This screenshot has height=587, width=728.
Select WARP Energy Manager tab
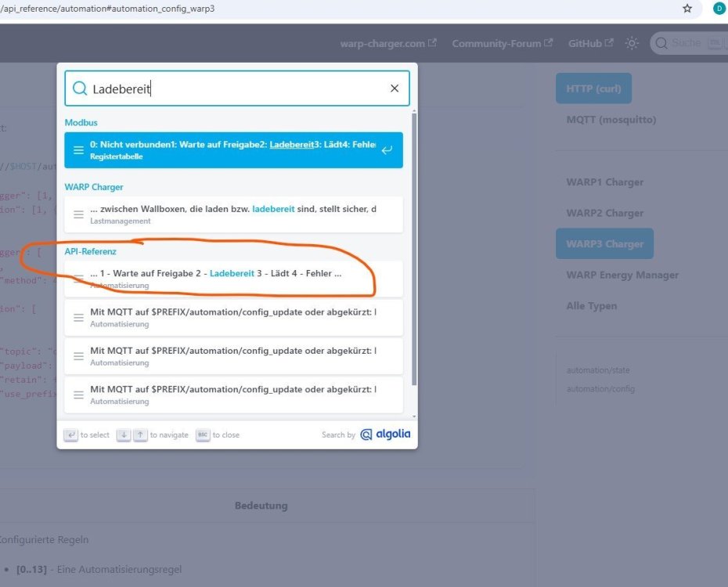pos(622,275)
